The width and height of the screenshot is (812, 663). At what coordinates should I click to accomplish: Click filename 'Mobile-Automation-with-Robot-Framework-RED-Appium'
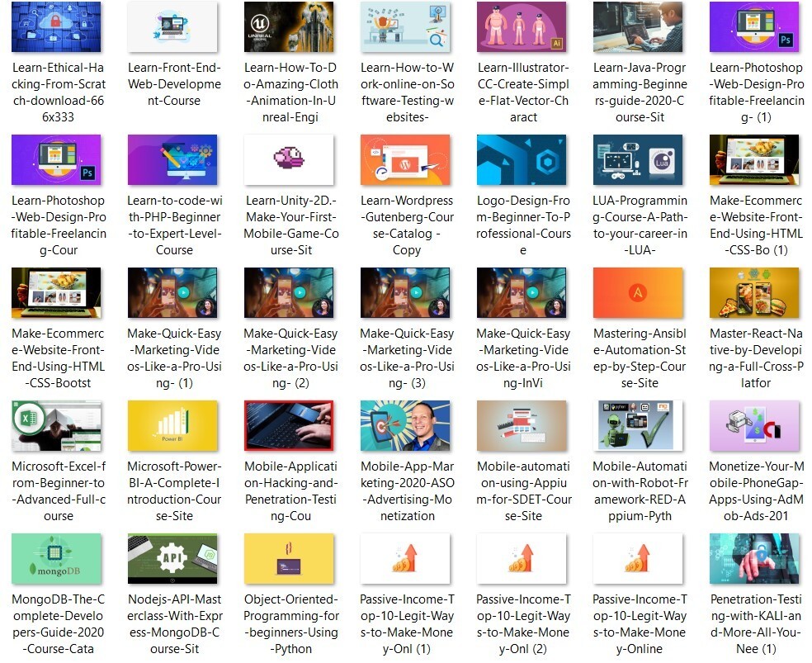click(x=640, y=491)
